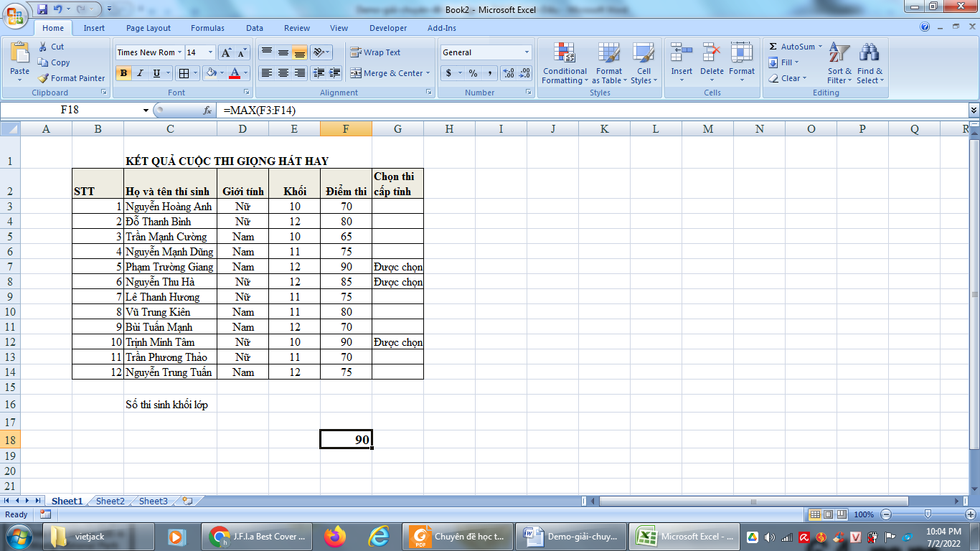The width and height of the screenshot is (980, 551).
Task: Expand the formula bar
Action: (974, 110)
